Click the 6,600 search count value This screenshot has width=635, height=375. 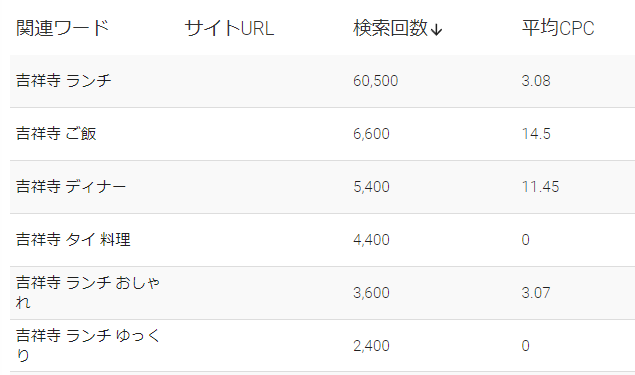point(371,134)
